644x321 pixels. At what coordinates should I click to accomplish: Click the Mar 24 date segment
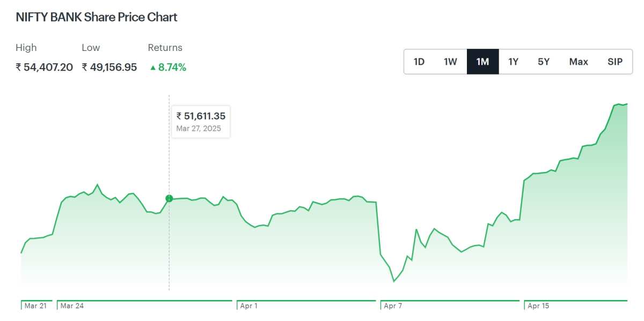(144, 305)
